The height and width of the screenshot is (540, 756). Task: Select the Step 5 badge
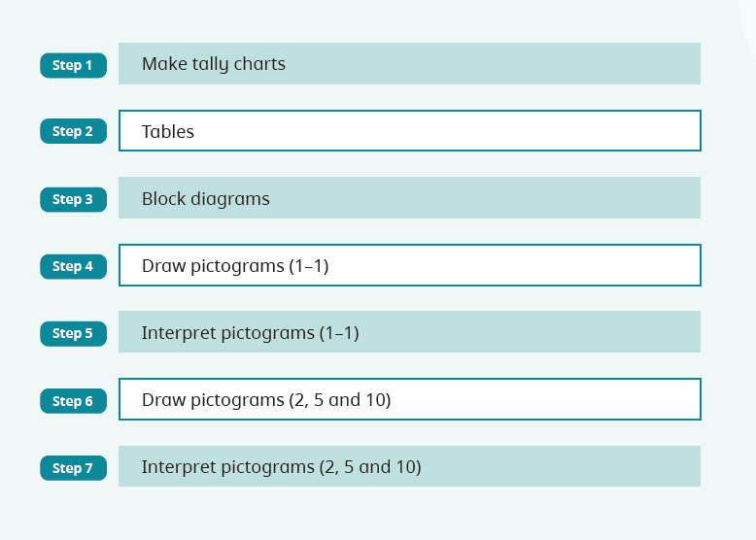[x=73, y=333]
